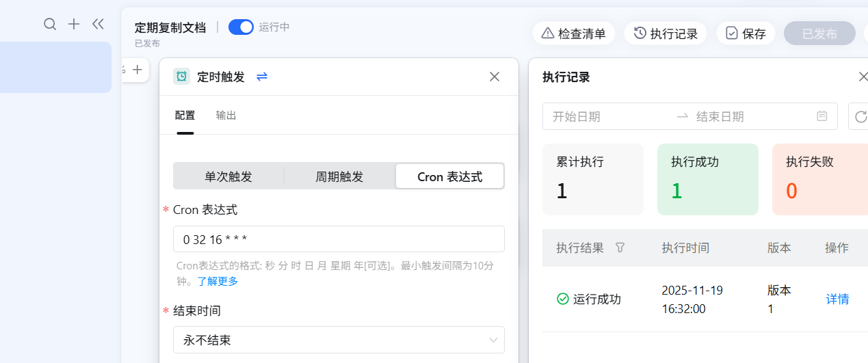This screenshot has width=868, height=363.
Task: Click the search icon in the sidebar
Action: (x=50, y=25)
